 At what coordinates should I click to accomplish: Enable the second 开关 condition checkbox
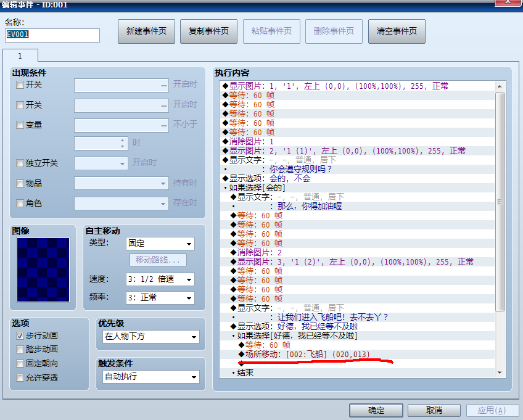20,105
